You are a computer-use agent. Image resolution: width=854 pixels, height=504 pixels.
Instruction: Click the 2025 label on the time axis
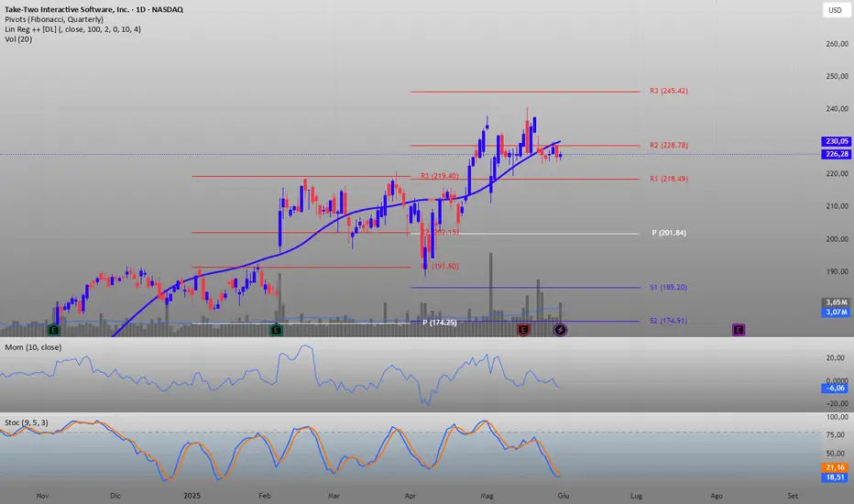192,496
